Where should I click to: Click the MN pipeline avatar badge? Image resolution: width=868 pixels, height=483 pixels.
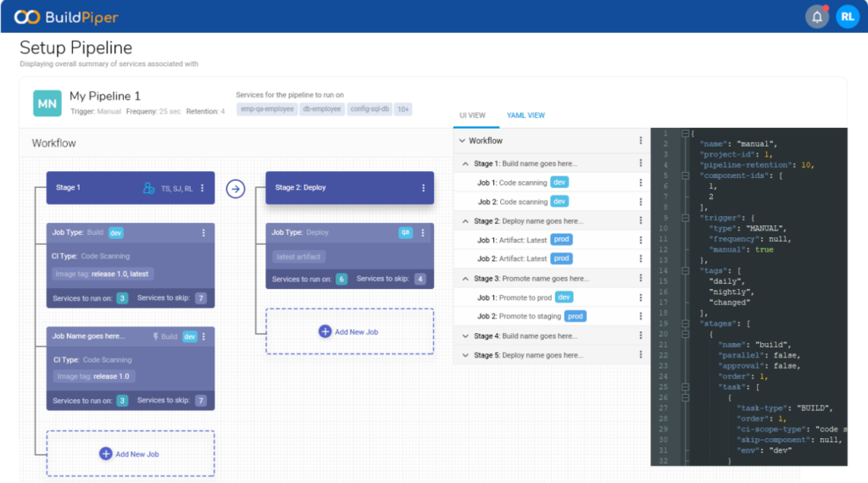pyautogui.click(x=47, y=103)
